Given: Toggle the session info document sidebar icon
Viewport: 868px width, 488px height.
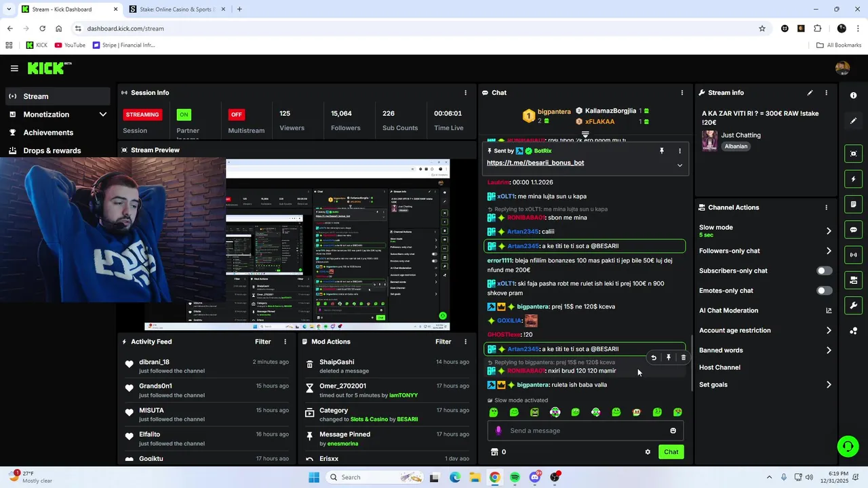Looking at the screenshot, I should pyautogui.click(x=853, y=204).
